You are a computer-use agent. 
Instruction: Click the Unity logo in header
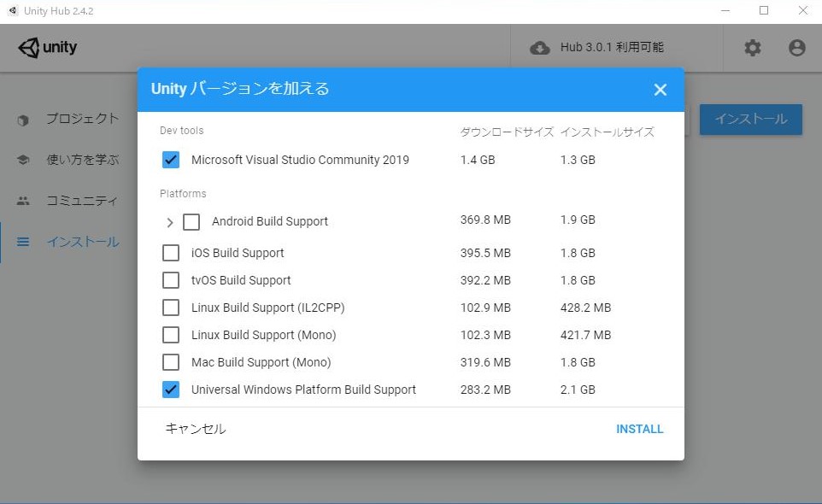(x=48, y=48)
